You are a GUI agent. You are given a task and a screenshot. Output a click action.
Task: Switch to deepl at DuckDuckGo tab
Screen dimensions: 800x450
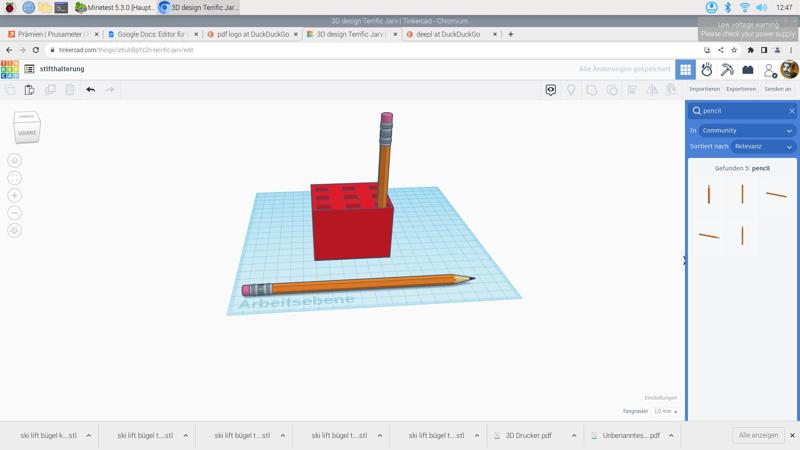click(x=448, y=34)
